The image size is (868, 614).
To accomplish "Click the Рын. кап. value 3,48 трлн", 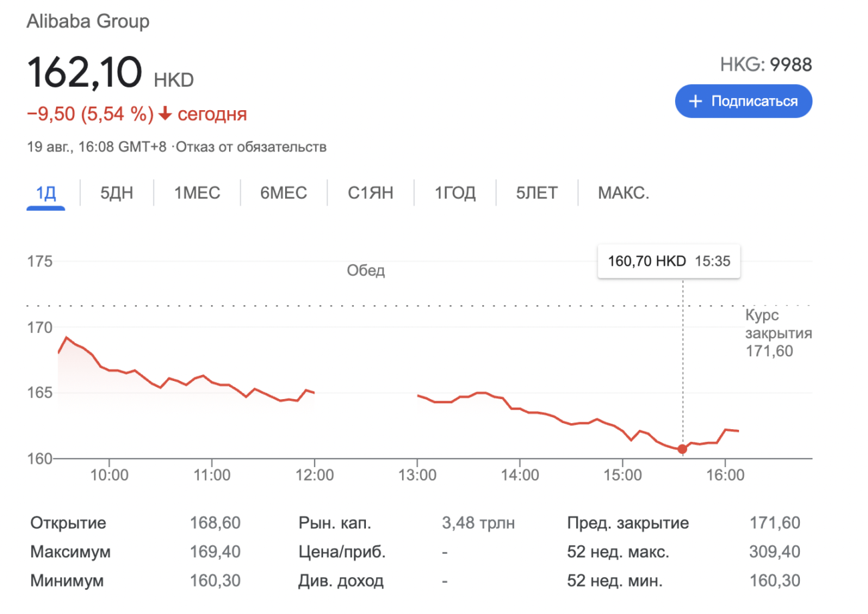I will (x=479, y=523).
